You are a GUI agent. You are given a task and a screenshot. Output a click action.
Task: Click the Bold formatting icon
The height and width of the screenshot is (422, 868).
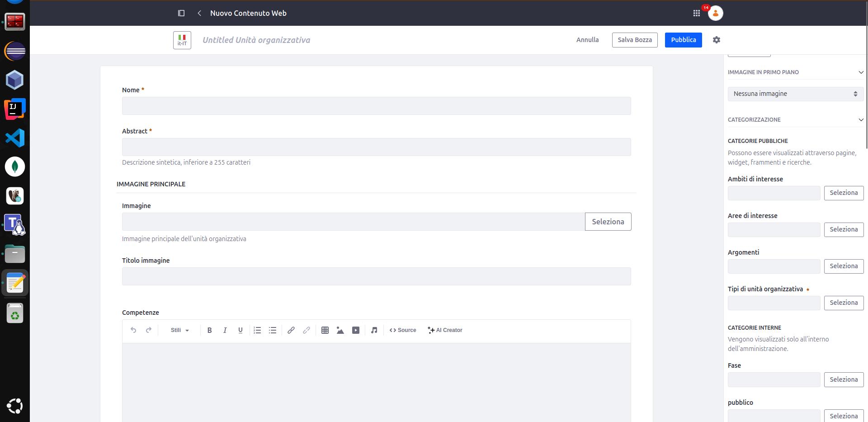click(x=209, y=330)
